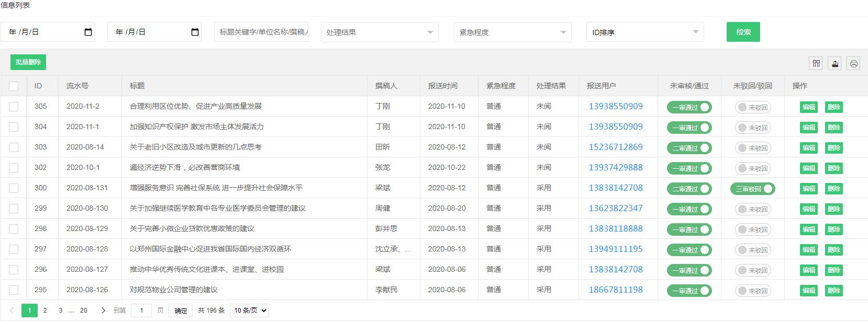Click the 共 196 条 total count text

(x=212, y=310)
